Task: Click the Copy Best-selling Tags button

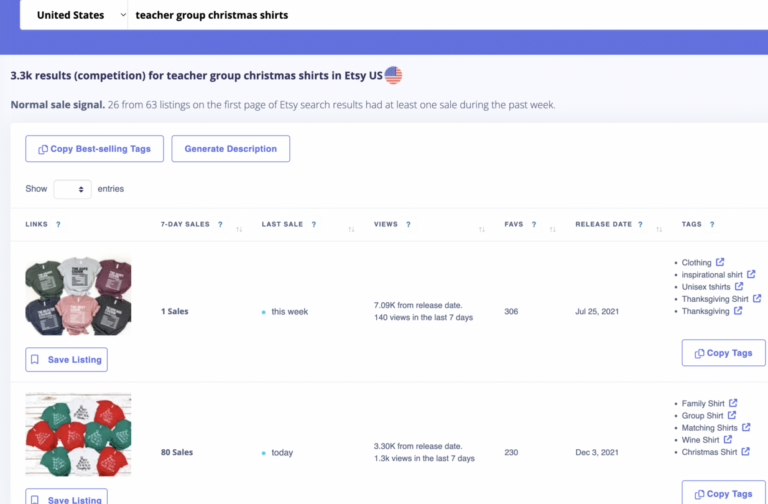Action: (x=94, y=149)
